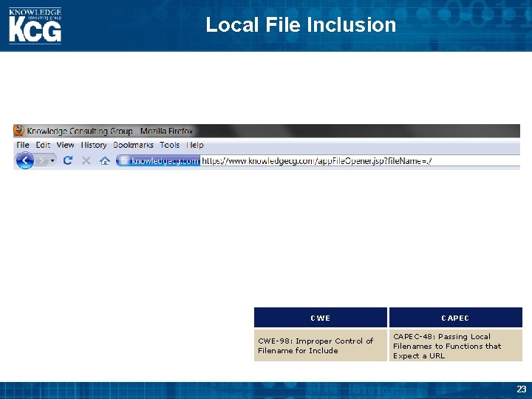532x399 pixels.
Task: Click the window title 'Knowledge Consulting Group Mozilla Firefox'
Action: (x=110, y=131)
